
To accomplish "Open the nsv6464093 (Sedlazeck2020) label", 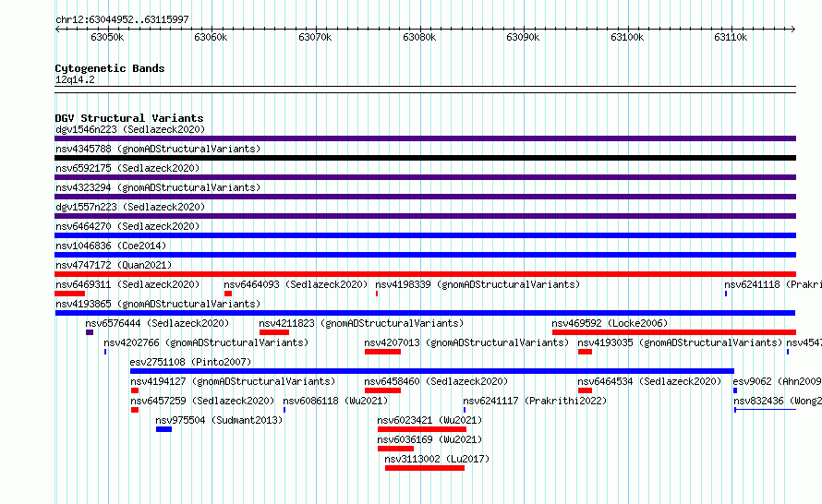I will tap(296, 284).
